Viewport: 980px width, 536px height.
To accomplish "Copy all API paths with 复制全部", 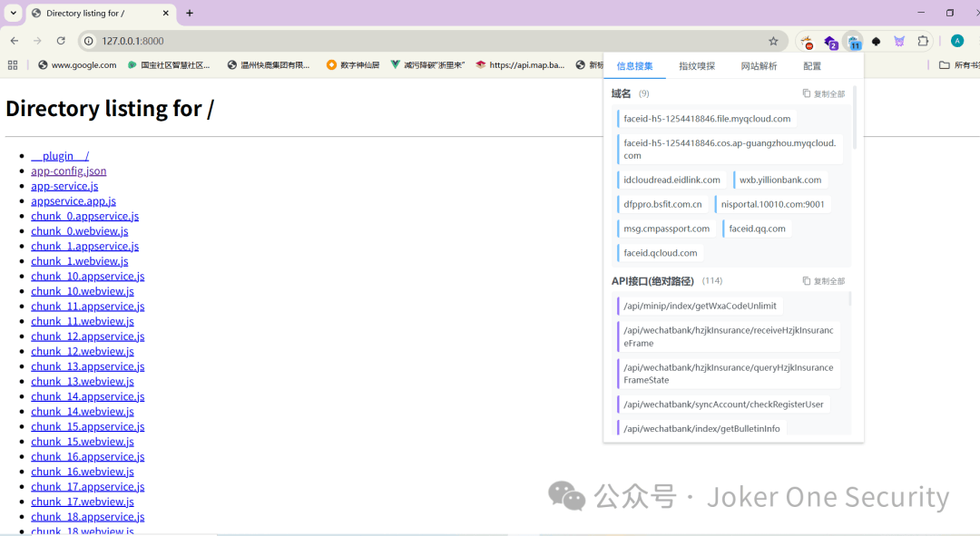I will 824,281.
